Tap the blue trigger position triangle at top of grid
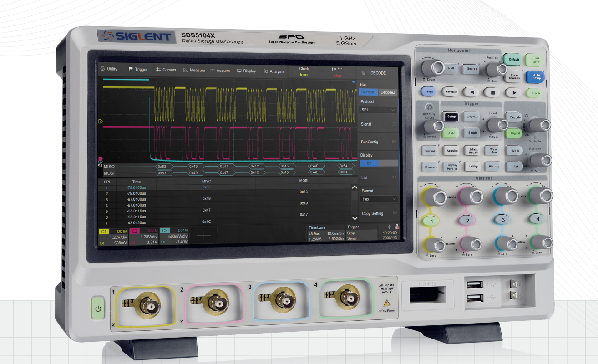598x364 pixels. coord(354,82)
